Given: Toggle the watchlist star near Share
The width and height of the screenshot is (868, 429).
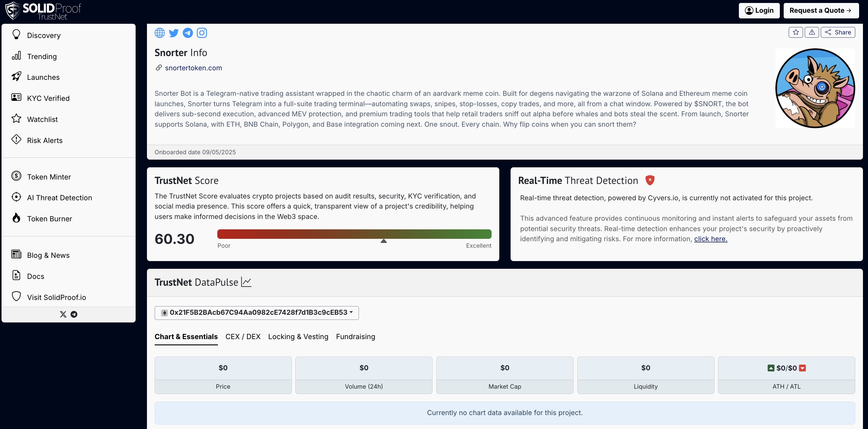Looking at the screenshot, I should (796, 32).
